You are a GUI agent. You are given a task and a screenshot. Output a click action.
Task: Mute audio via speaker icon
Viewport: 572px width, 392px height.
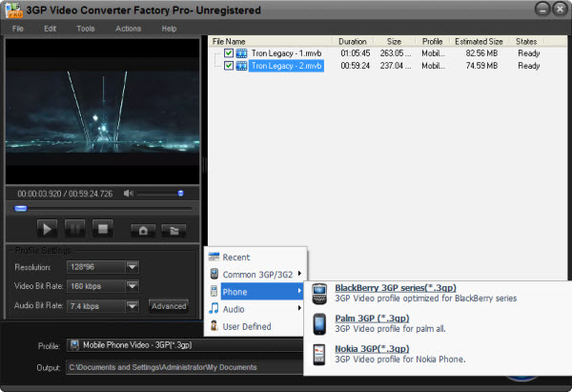(129, 193)
